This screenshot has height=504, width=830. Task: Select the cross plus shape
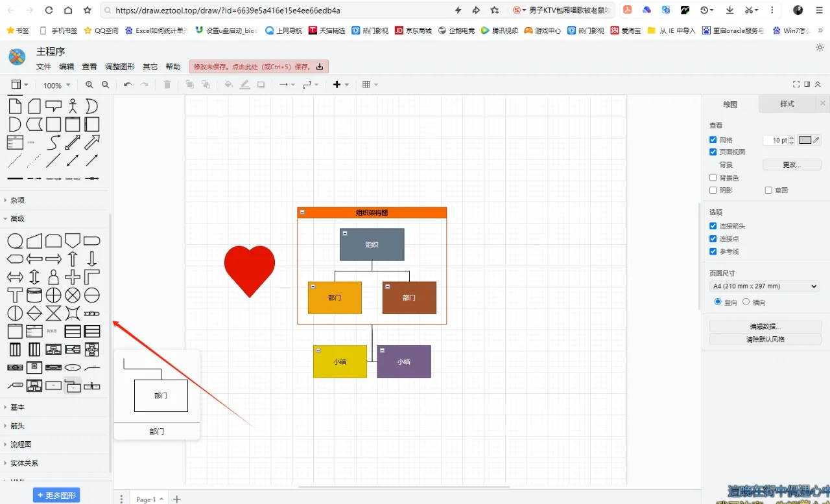pos(73,277)
